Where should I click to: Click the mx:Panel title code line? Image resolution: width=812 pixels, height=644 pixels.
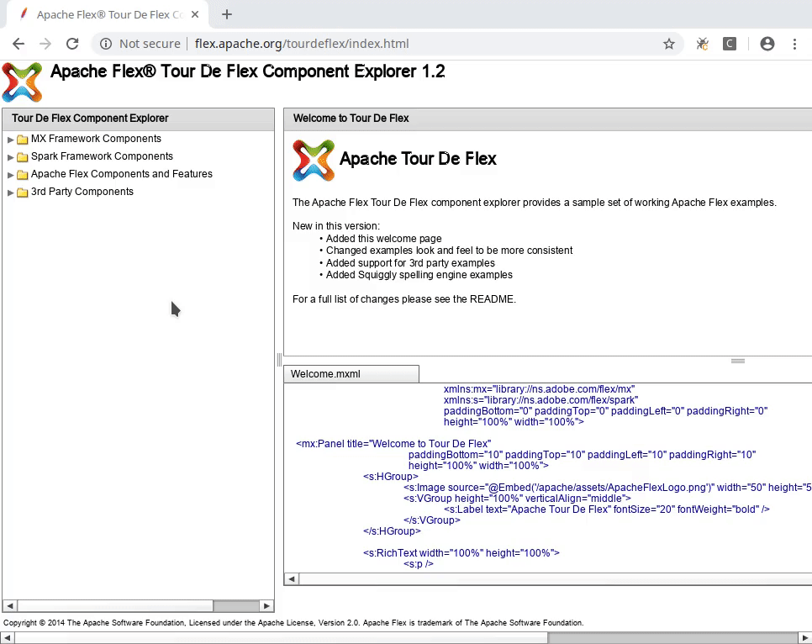[x=393, y=444]
